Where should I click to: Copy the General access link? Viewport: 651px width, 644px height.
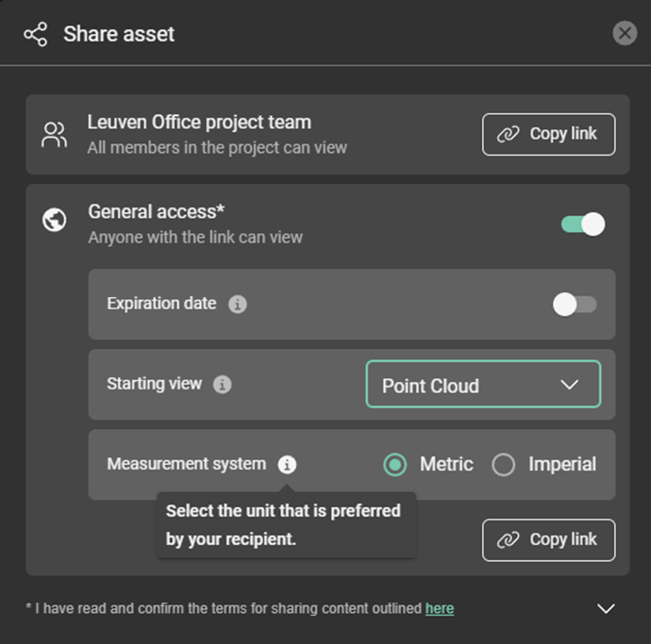(548, 540)
